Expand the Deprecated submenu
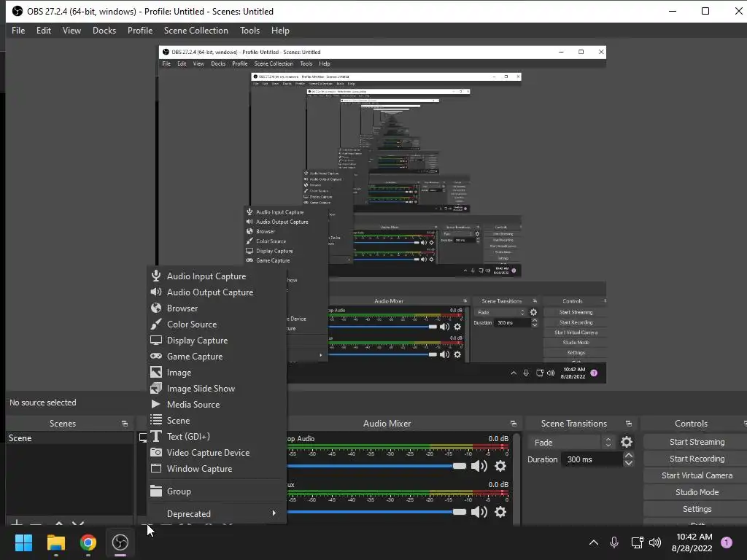The image size is (747, 560). 217,514
